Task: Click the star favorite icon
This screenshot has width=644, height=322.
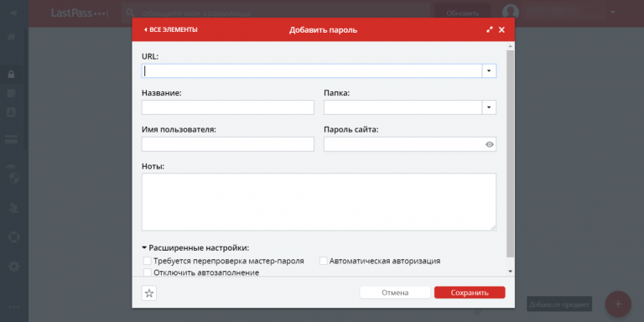Action: [149, 293]
